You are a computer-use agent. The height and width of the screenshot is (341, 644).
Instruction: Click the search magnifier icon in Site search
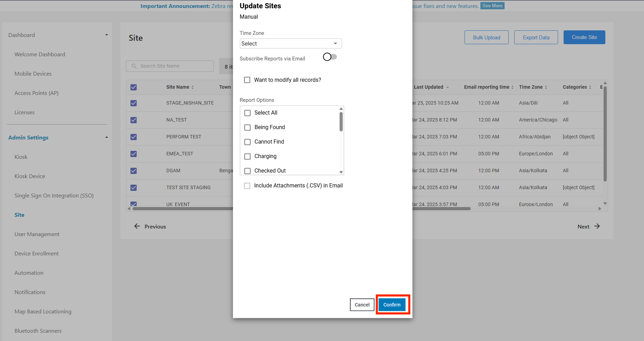[134, 66]
